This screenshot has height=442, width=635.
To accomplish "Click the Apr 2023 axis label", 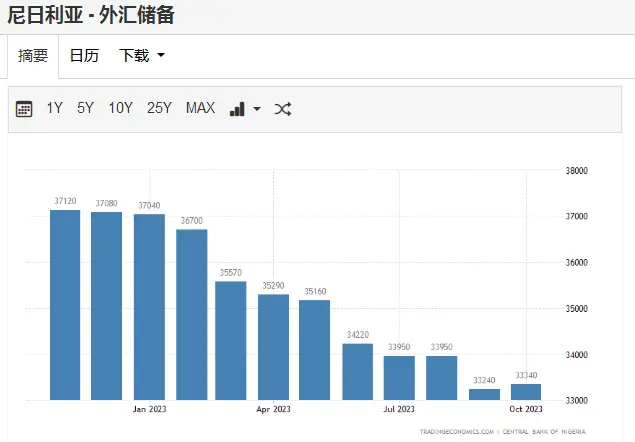I will click(x=273, y=409).
